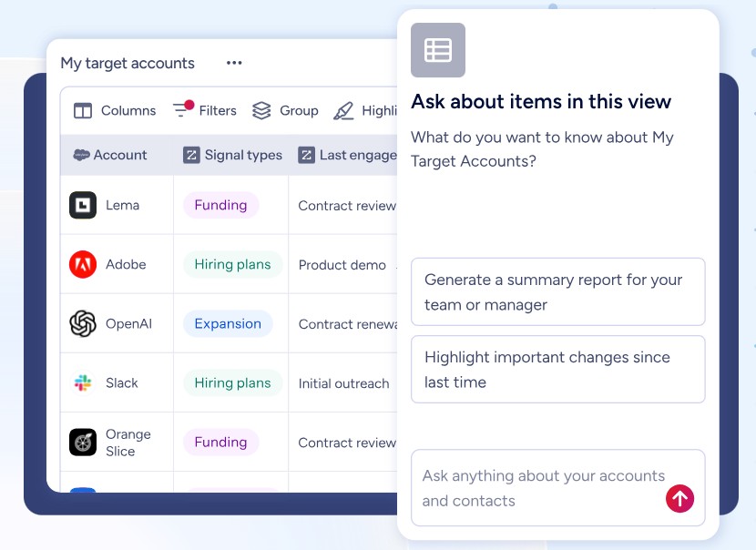Click the Funding tag in Orange Slice row

tap(220, 443)
